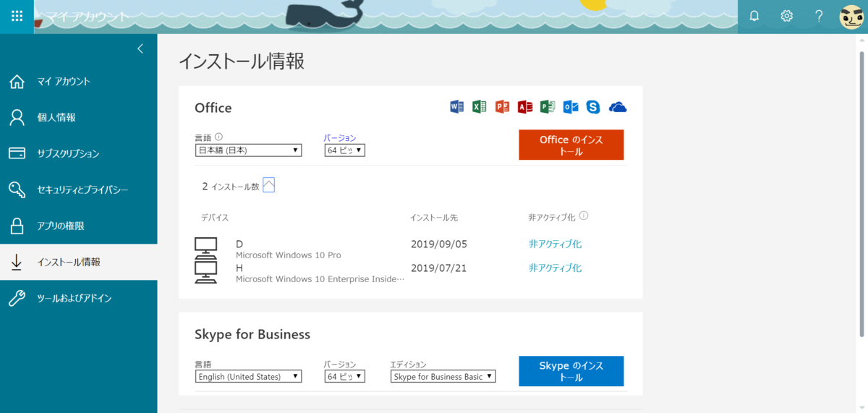Click the Skype のインストール button
Screen dimensions: 868x413
(571, 371)
